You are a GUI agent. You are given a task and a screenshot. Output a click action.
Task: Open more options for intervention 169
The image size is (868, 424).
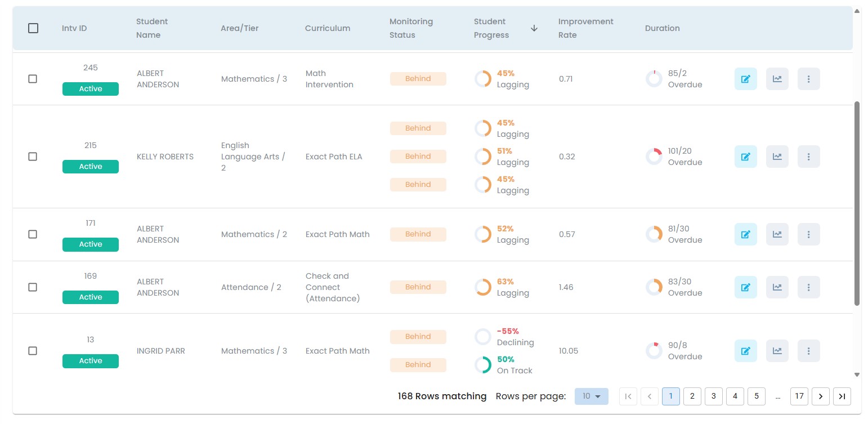808,287
